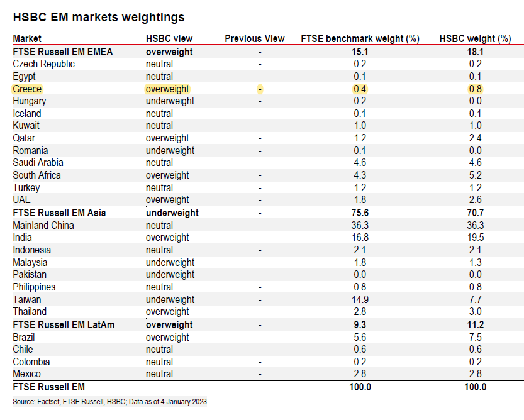Select the 'Chile' market cell
This screenshot has height=420, width=524.
click(x=23, y=350)
